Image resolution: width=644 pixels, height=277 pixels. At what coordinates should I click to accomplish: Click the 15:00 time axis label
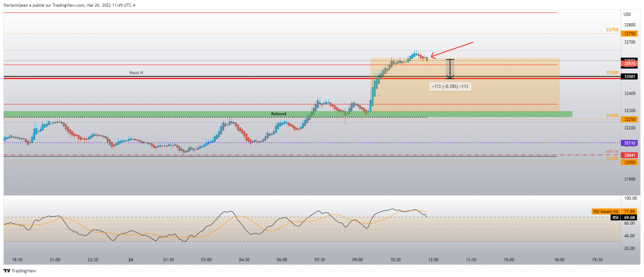tap(509, 260)
